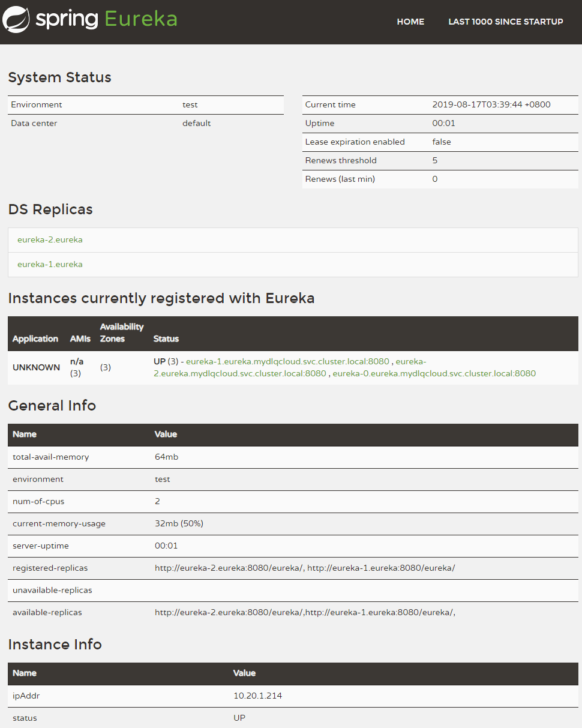Image resolution: width=582 pixels, height=728 pixels.
Task: Click the System Status heading
Action: pos(60,77)
